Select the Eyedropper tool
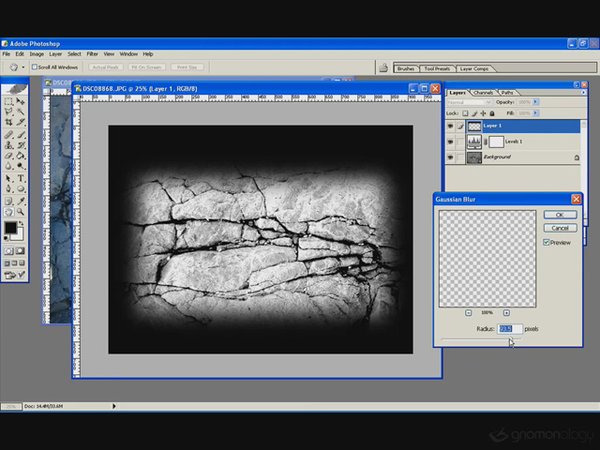The width and height of the screenshot is (600, 450). coord(21,201)
